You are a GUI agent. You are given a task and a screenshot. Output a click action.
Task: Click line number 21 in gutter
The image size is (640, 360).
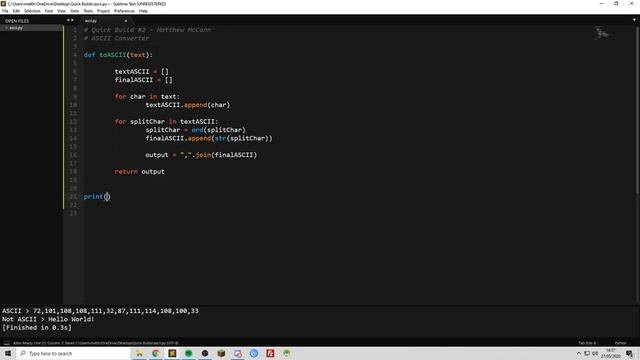coord(73,197)
